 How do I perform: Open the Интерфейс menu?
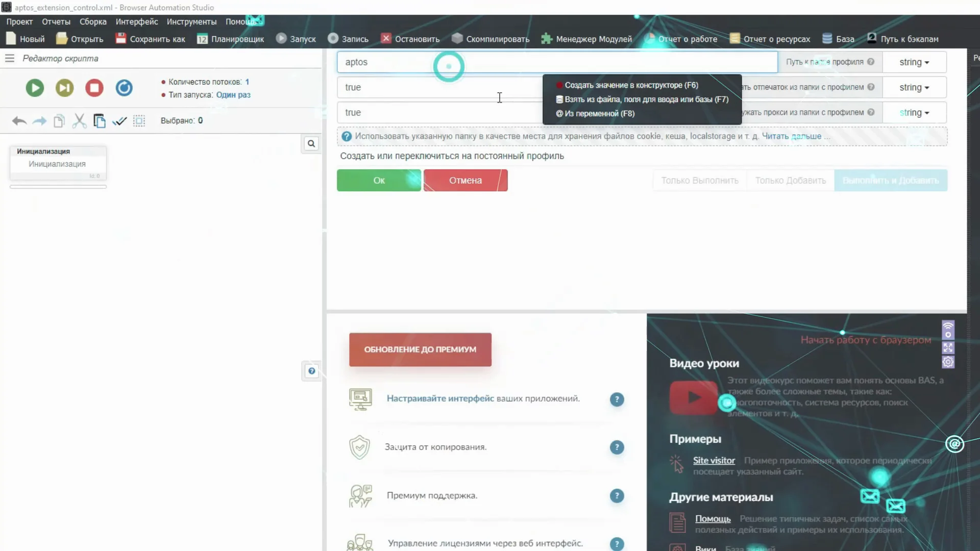(x=137, y=21)
